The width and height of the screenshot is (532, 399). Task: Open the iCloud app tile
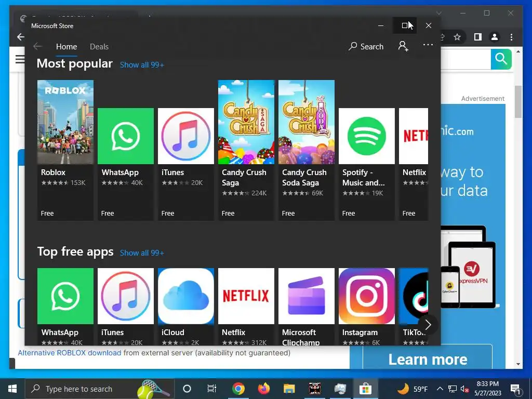186,307
